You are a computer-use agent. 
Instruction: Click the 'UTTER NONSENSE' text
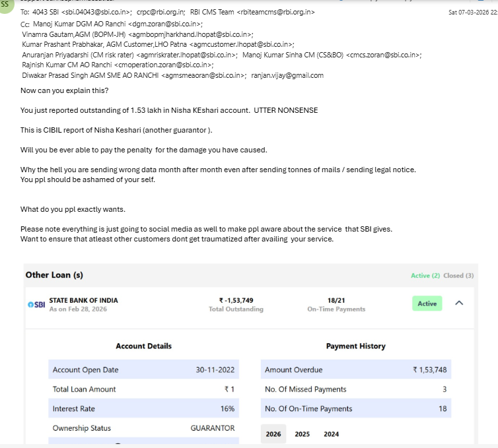pyautogui.click(x=285, y=110)
